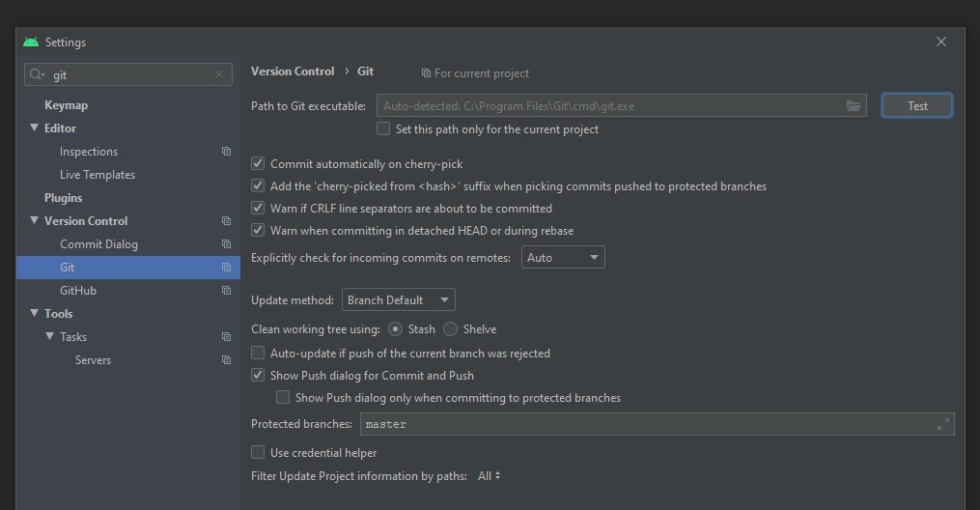The image size is (980, 510).
Task: Clear the search field with X icon
Action: pos(219,75)
